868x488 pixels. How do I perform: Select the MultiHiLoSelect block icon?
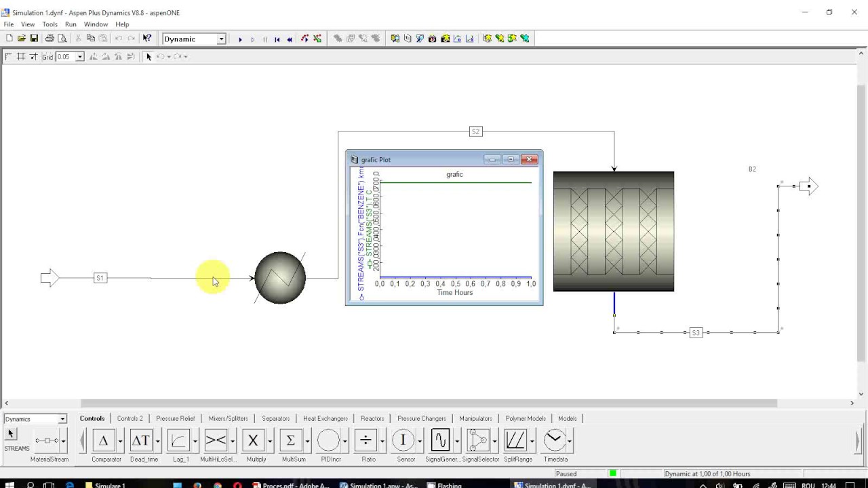click(x=216, y=441)
